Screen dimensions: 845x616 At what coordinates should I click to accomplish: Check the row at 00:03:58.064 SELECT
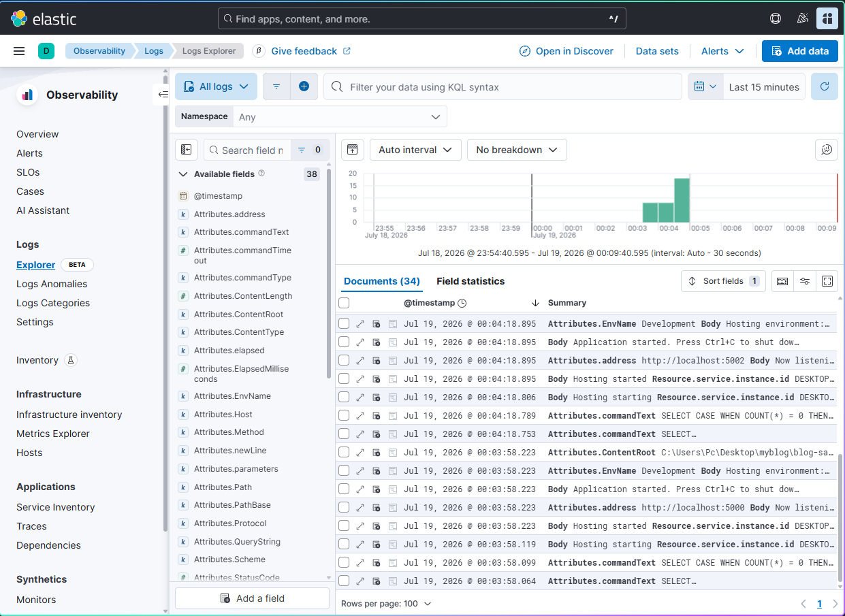click(x=344, y=581)
